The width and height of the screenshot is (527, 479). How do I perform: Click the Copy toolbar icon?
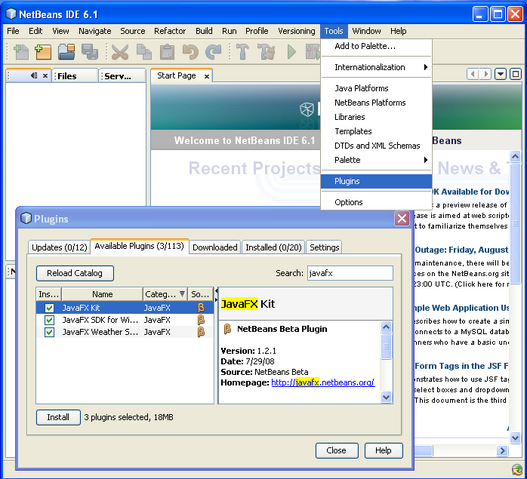(x=144, y=52)
